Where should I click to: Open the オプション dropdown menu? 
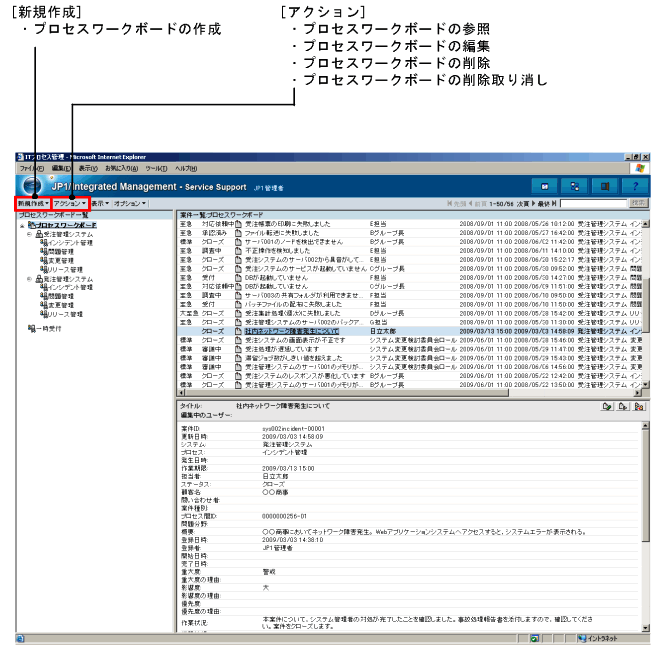[x=130, y=203]
